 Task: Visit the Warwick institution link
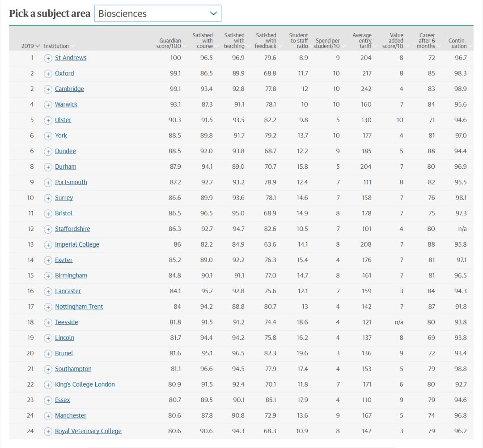tap(66, 105)
